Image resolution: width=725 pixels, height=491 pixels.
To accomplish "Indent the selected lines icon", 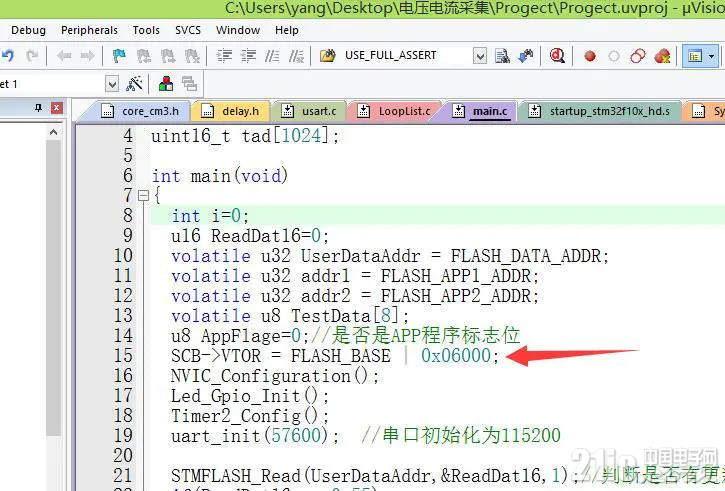I will pyautogui.click(x=225, y=56).
